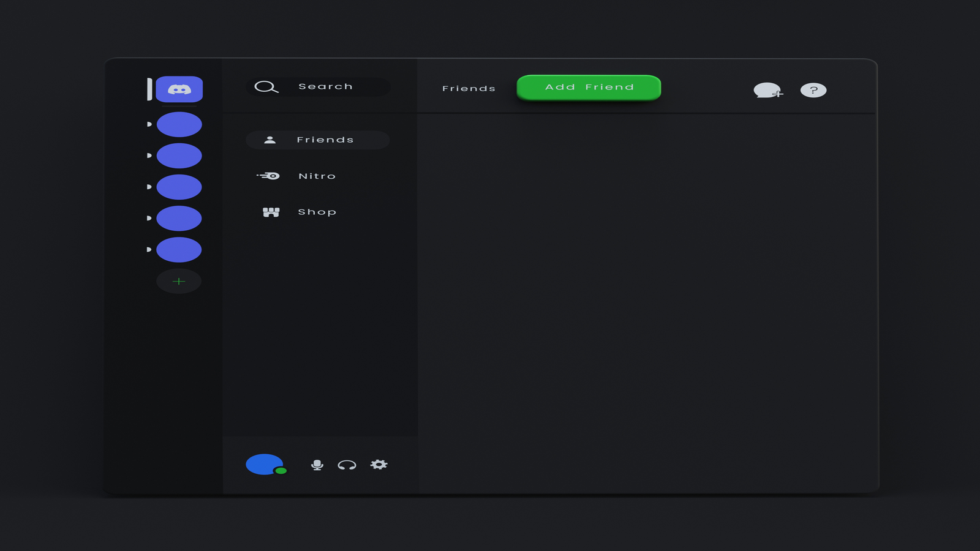This screenshot has height=551, width=980.
Task: Mute yourself with the microphone icon
Action: (316, 465)
